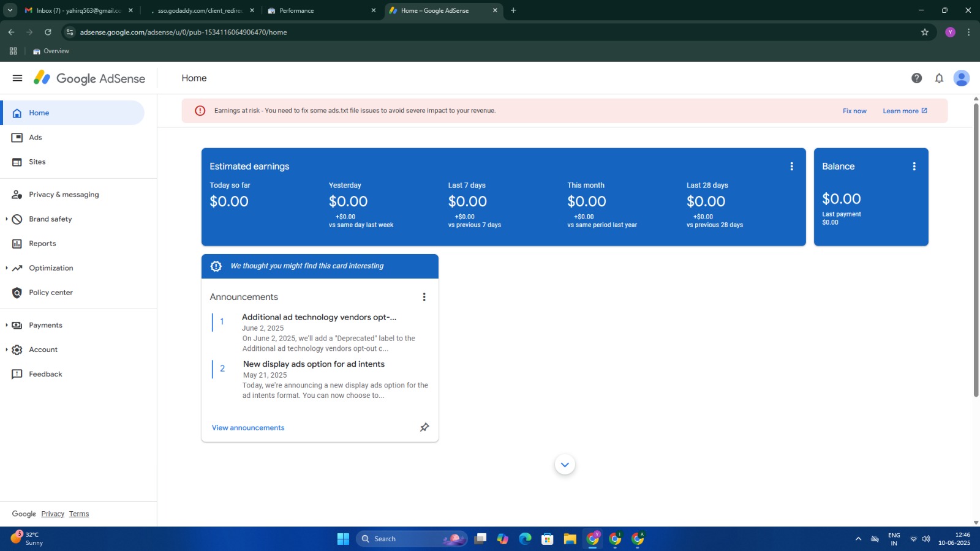Click the Google AdSense logo
This screenshot has width=980, height=551.
click(89, 78)
